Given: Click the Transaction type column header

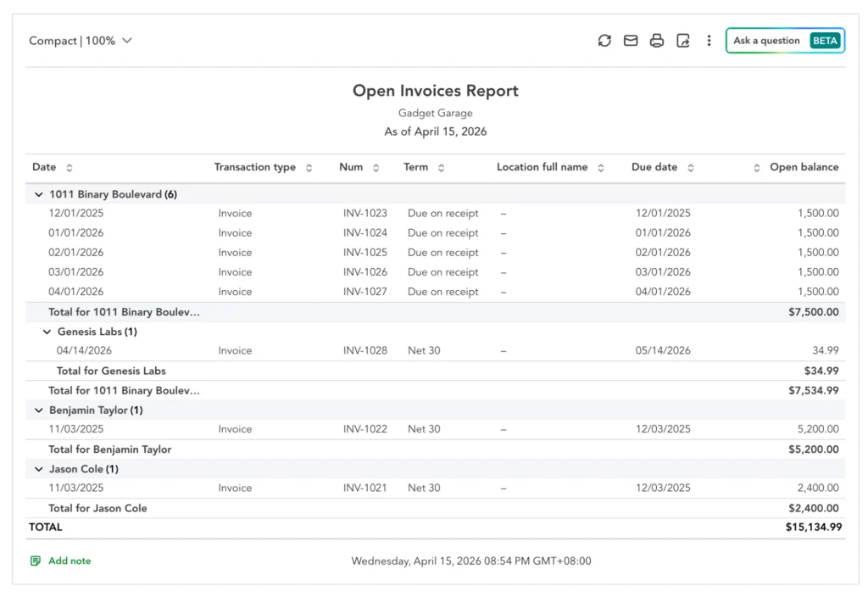Looking at the screenshot, I should click(x=254, y=167).
